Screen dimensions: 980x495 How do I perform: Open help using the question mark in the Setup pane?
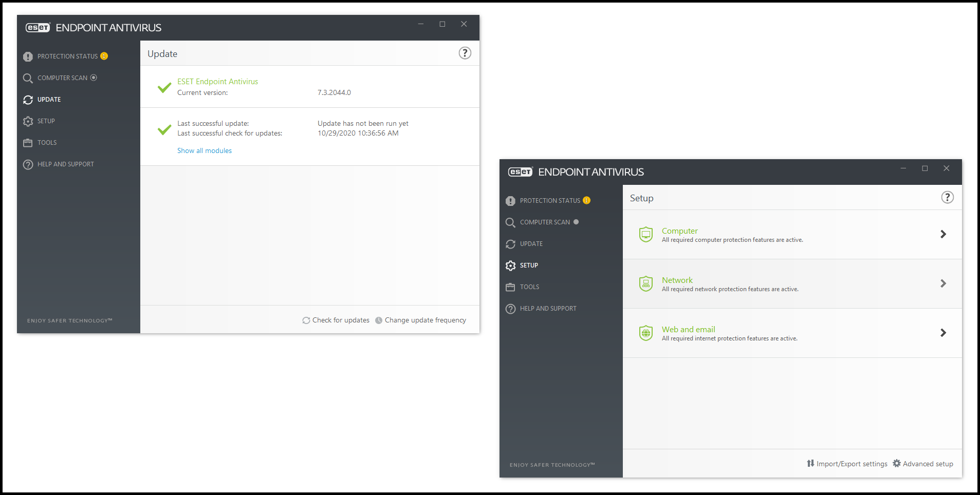pyautogui.click(x=947, y=197)
